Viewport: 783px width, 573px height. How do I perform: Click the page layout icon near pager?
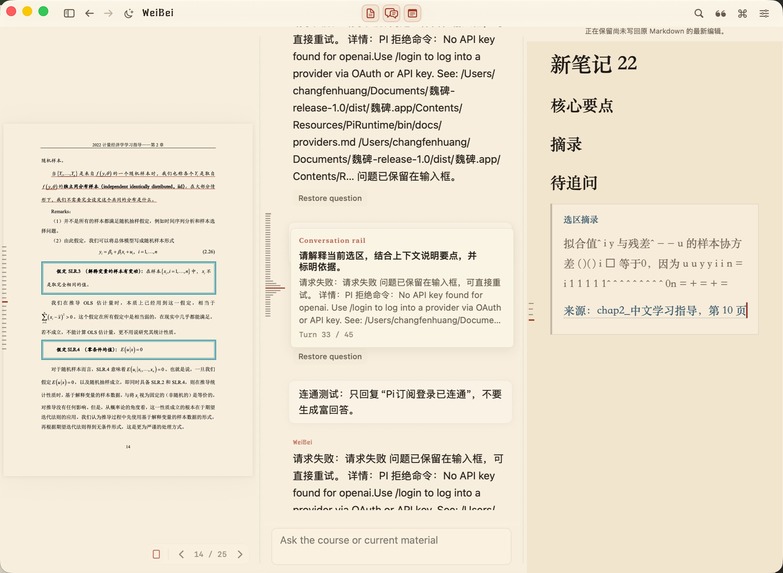pyautogui.click(x=156, y=554)
